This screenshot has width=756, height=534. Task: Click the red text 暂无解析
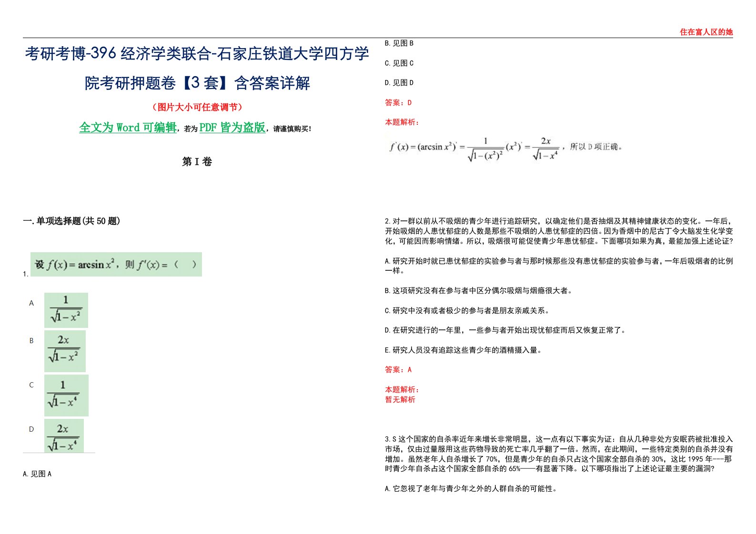pos(400,400)
